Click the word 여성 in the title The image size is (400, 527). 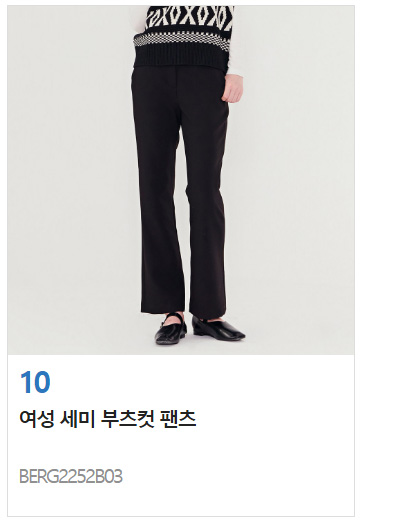click(x=37, y=419)
